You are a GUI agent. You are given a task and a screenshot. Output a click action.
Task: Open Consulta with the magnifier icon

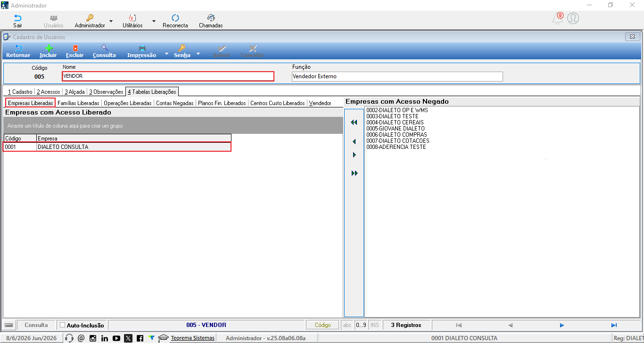tap(104, 48)
